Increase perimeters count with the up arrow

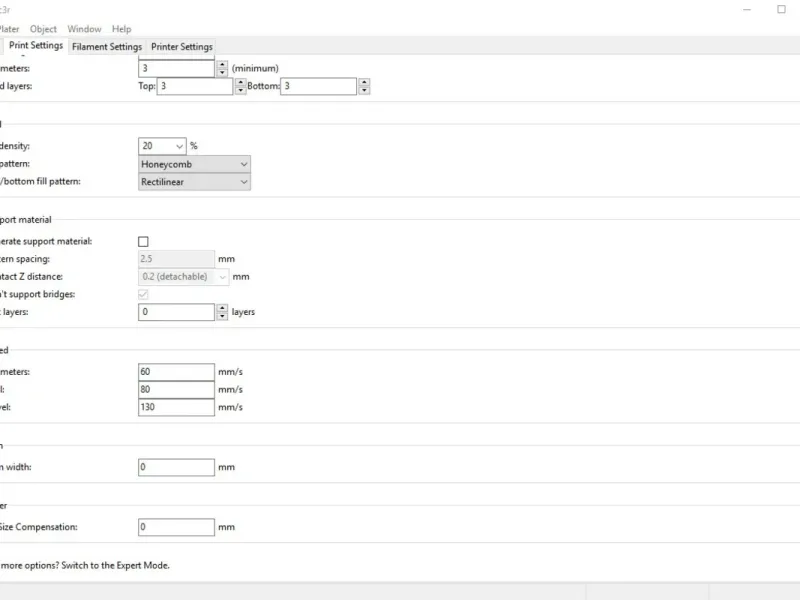[x=222, y=64]
